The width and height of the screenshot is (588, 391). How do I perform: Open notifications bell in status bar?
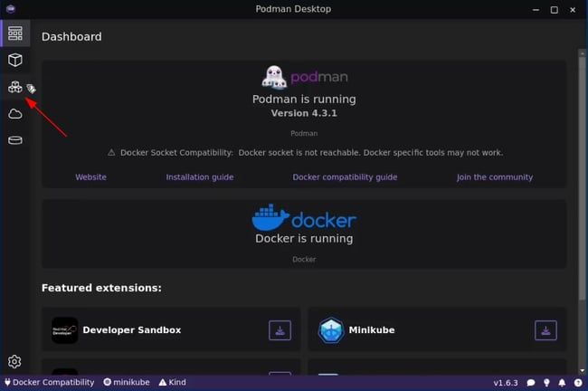[563, 383]
